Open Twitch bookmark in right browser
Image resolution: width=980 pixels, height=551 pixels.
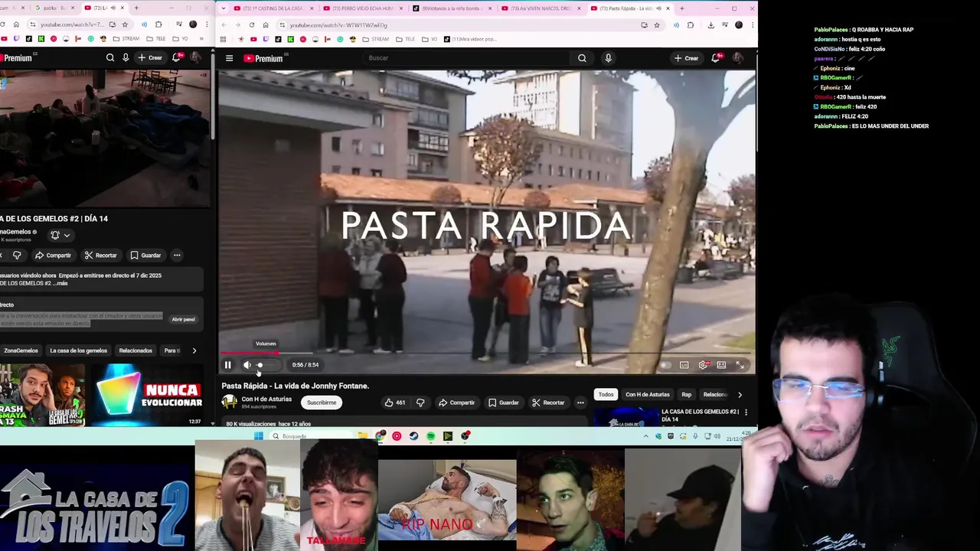point(267,39)
